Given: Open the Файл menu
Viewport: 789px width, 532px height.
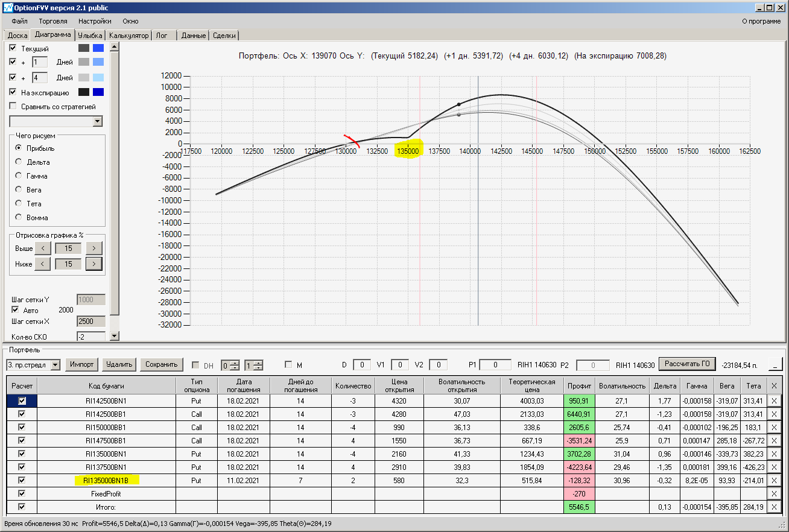Looking at the screenshot, I should click(19, 21).
